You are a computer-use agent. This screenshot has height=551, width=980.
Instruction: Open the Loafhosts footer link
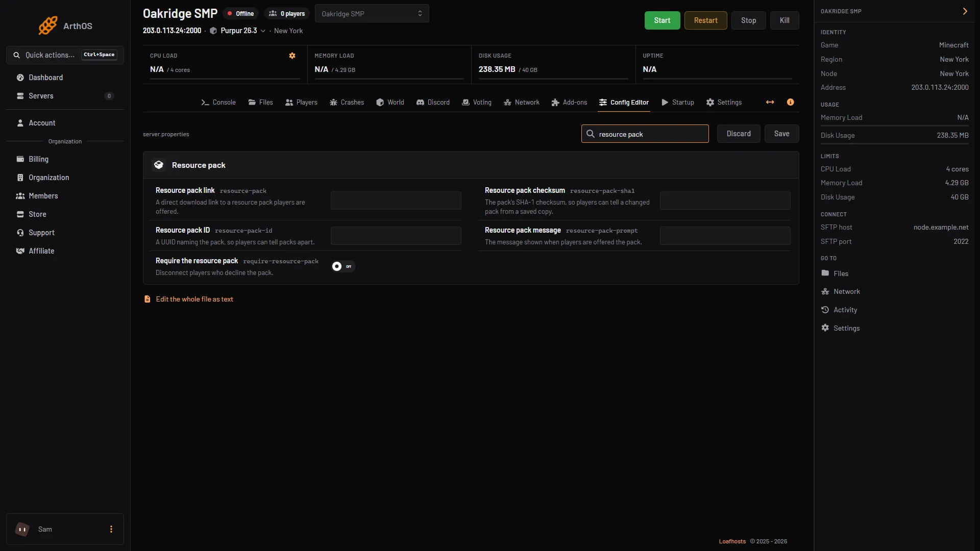point(732,541)
